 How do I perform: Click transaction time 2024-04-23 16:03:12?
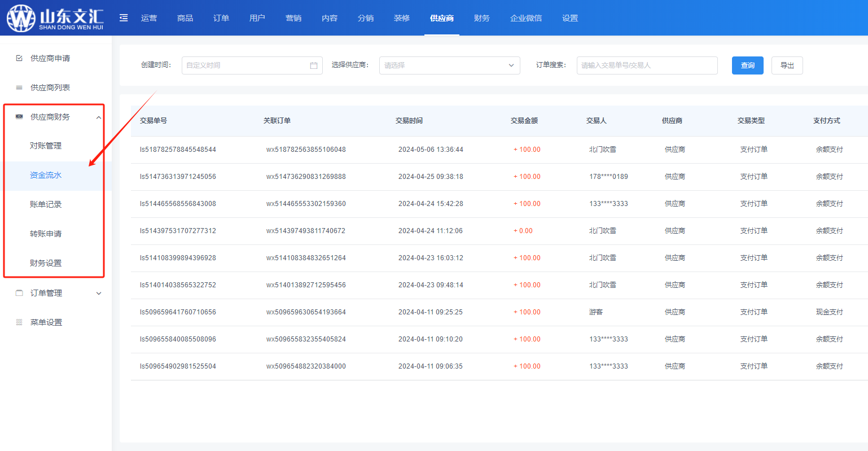[431, 258]
